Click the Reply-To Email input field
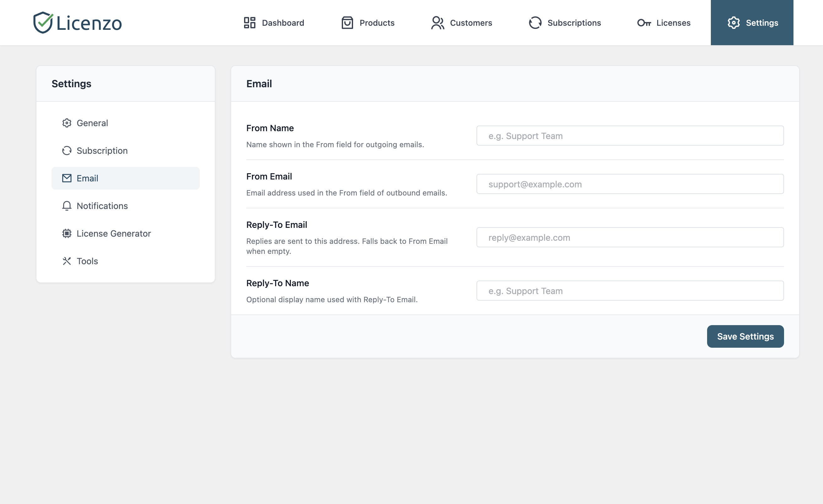The height and width of the screenshot is (504, 823). click(x=630, y=237)
